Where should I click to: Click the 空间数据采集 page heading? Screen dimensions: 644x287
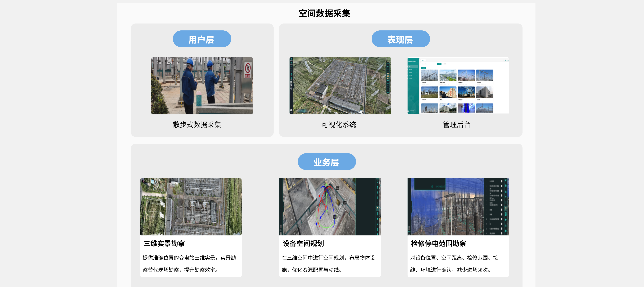point(324,13)
